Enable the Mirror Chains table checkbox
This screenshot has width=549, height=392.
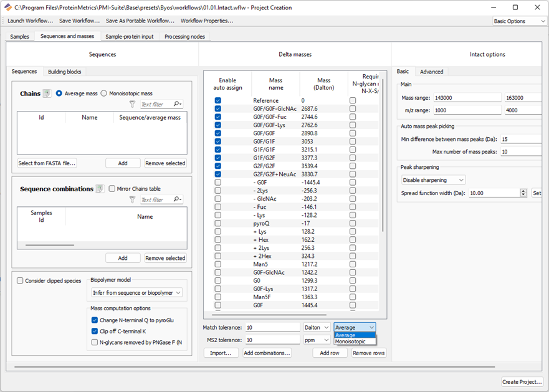click(x=112, y=189)
